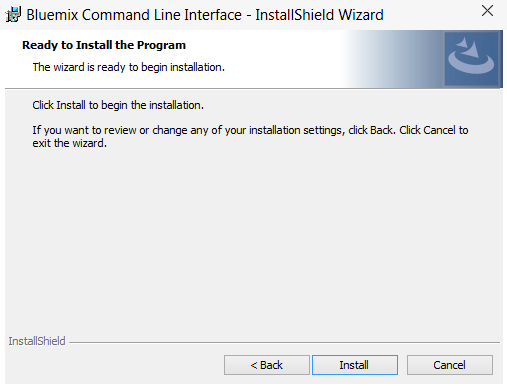Click the 'exit the wizard.' line of text
This screenshot has width=507, height=386.
69,143
